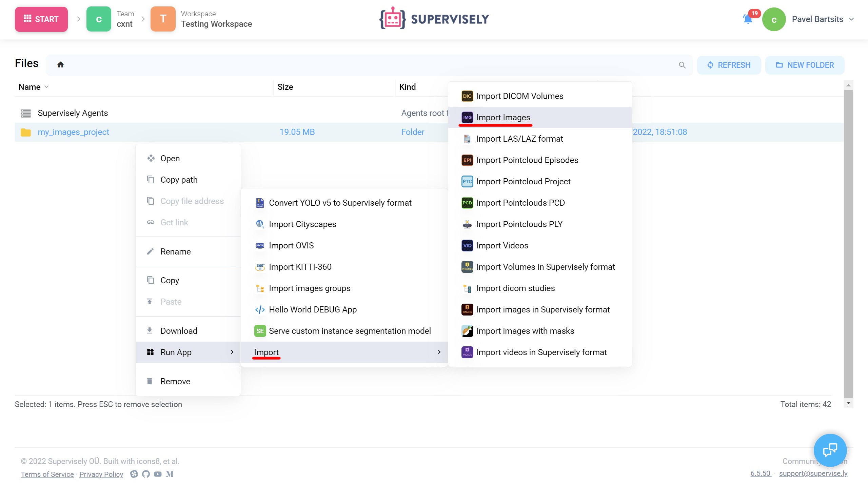Screen dimensions: 868x488
Task: Choose Rename from context menu
Action: (x=175, y=252)
